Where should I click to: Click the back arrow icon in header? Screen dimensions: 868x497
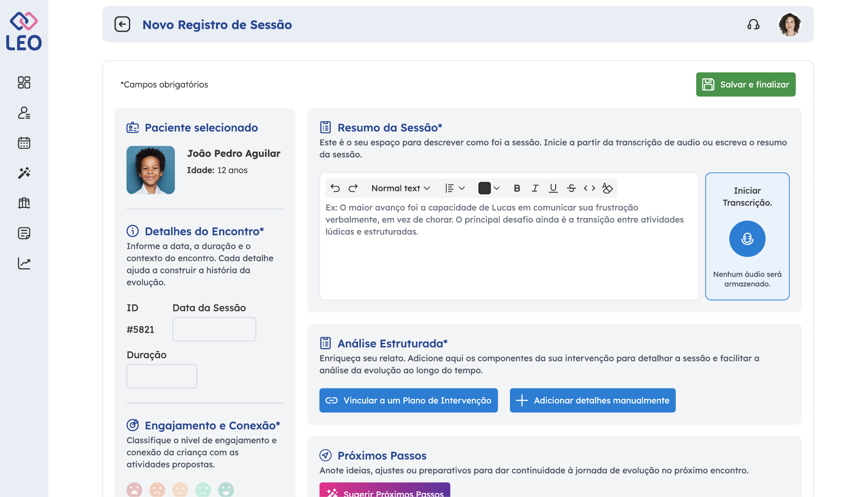[122, 24]
